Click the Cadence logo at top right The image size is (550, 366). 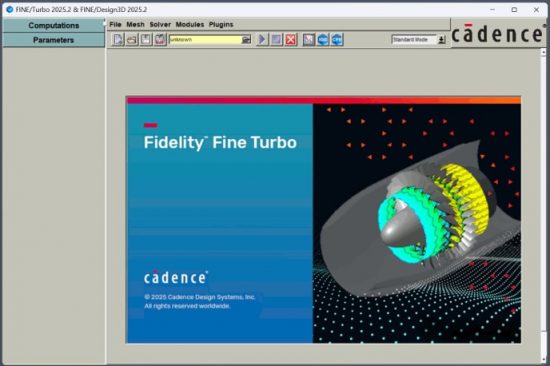tap(499, 33)
